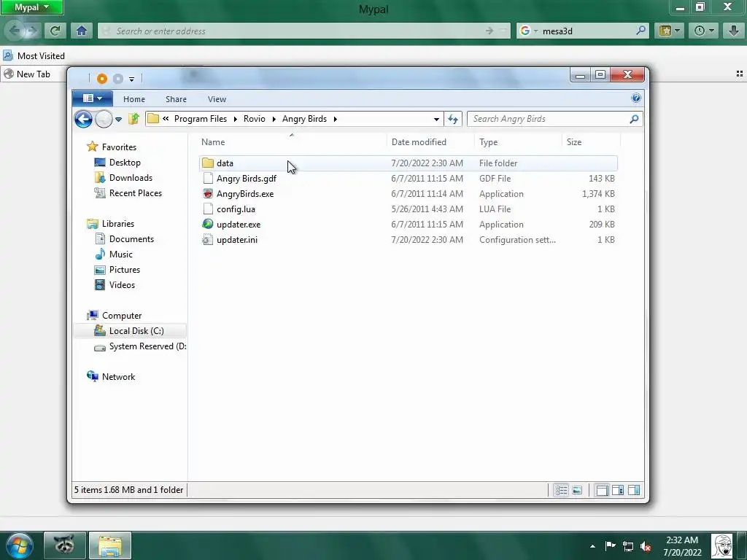The height and width of the screenshot is (560, 747).
Task: Click the Explorer help question mark icon
Action: 636,98
